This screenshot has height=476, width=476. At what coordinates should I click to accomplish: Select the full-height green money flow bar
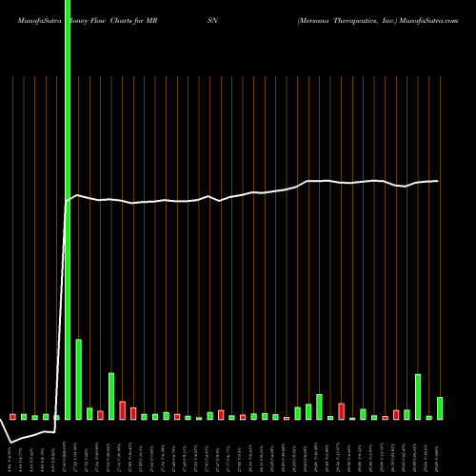[68, 209]
